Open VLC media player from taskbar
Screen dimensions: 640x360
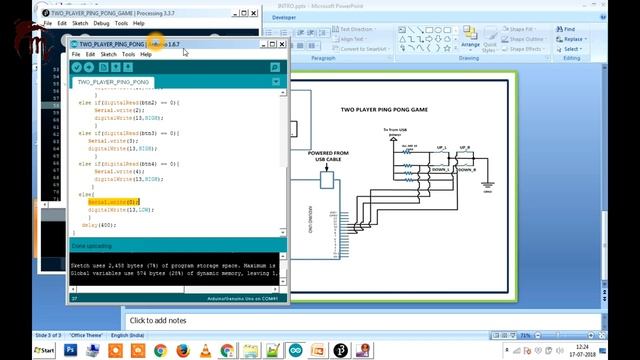pyautogui.click(x=205, y=350)
